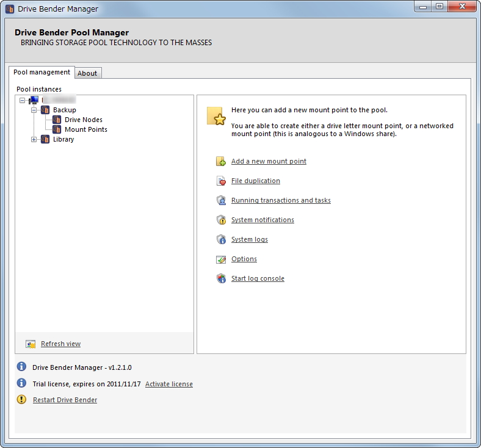Select Mount Points in the tree
Viewport: 481px width, 448px height.
tap(86, 129)
